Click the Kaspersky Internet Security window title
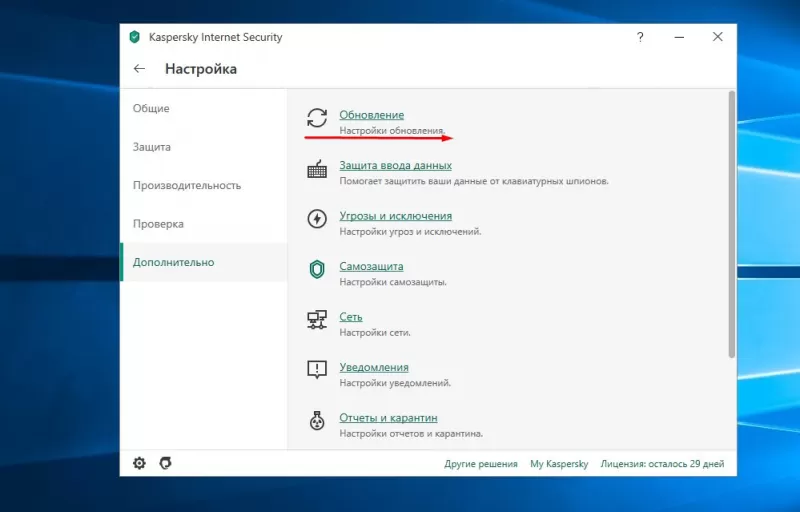Viewport: 800px width, 512px height. click(x=215, y=37)
